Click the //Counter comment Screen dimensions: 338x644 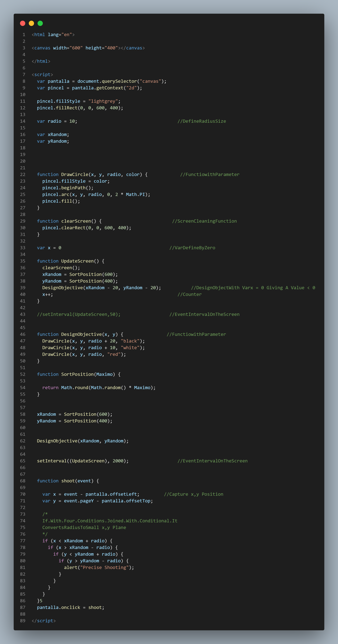[x=190, y=294]
